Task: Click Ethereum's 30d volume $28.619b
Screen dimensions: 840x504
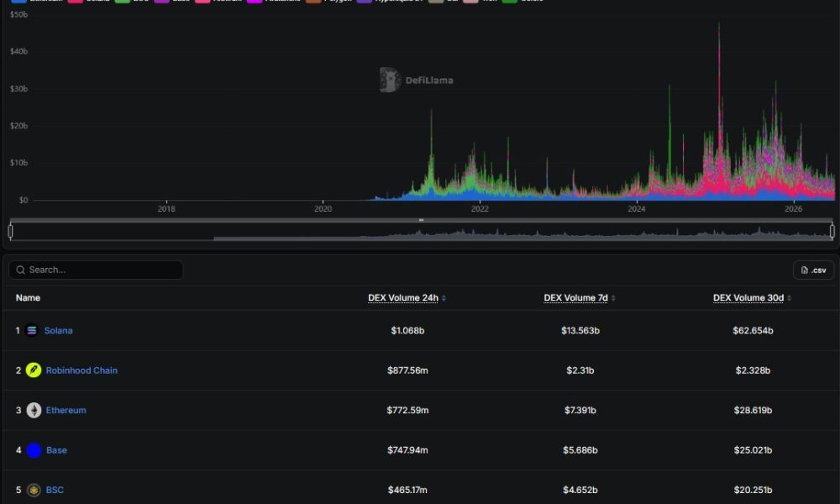Action: click(x=753, y=410)
